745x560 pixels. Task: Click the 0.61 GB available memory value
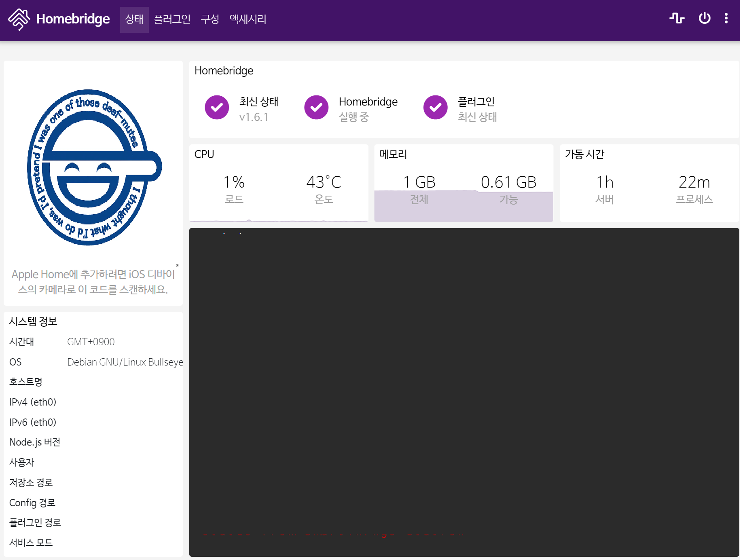pyautogui.click(x=508, y=182)
